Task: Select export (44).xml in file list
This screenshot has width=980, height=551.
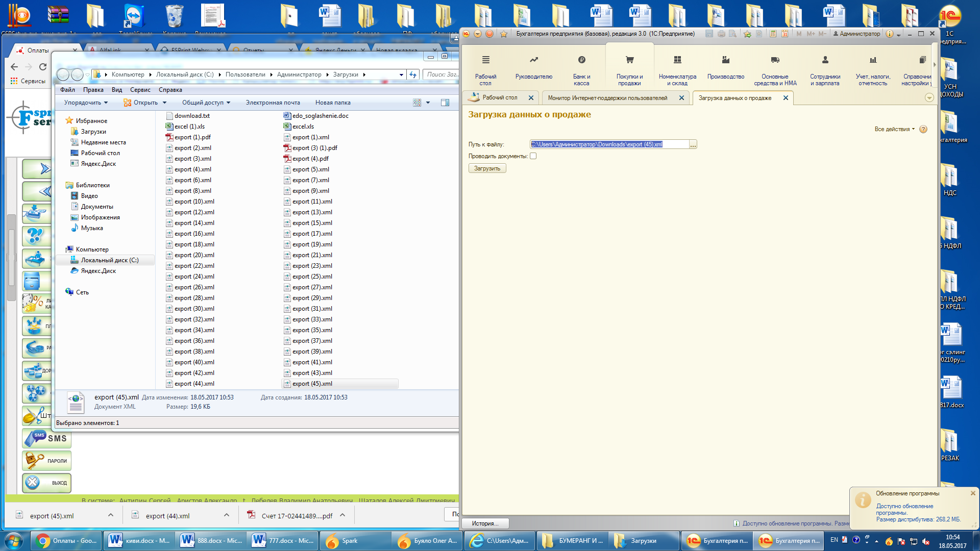Action: (194, 384)
